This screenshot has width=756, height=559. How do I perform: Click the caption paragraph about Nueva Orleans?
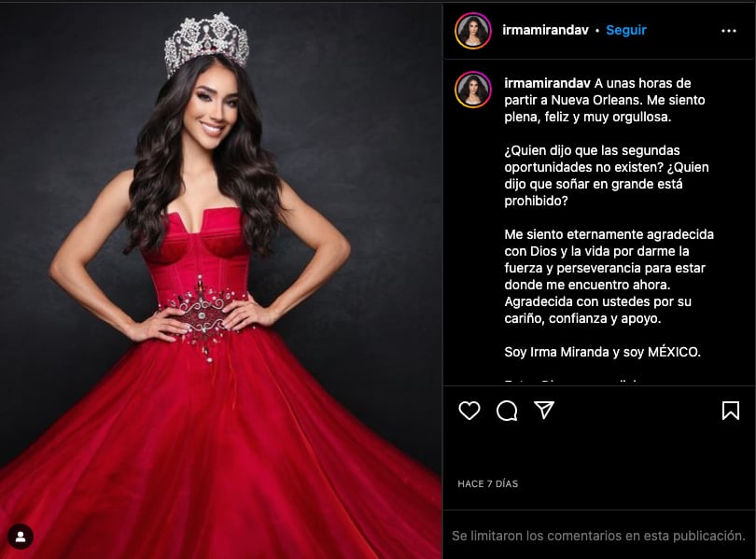(605, 100)
